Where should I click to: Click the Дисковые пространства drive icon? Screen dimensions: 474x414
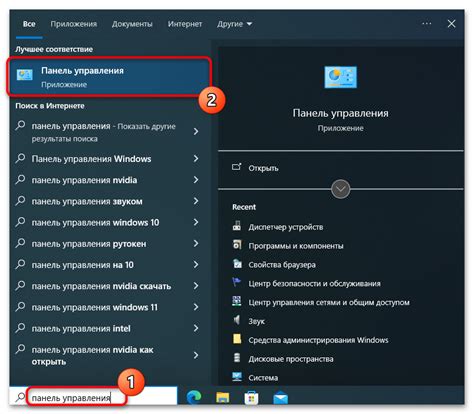(x=237, y=358)
